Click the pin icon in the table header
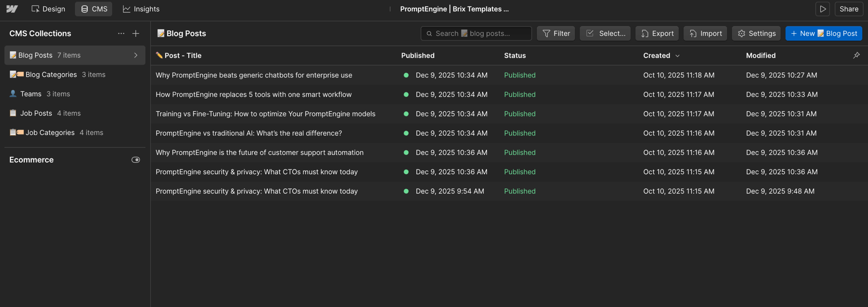The height and width of the screenshot is (307, 868). pyautogui.click(x=857, y=55)
